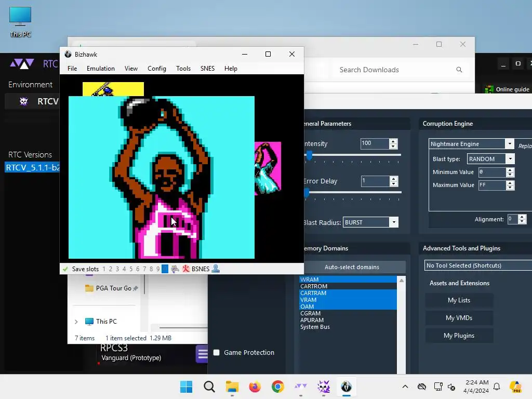The width and height of the screenshot is (532, 399).
Task: Click the OneDrive cloud tray icon
Action: 422,387
